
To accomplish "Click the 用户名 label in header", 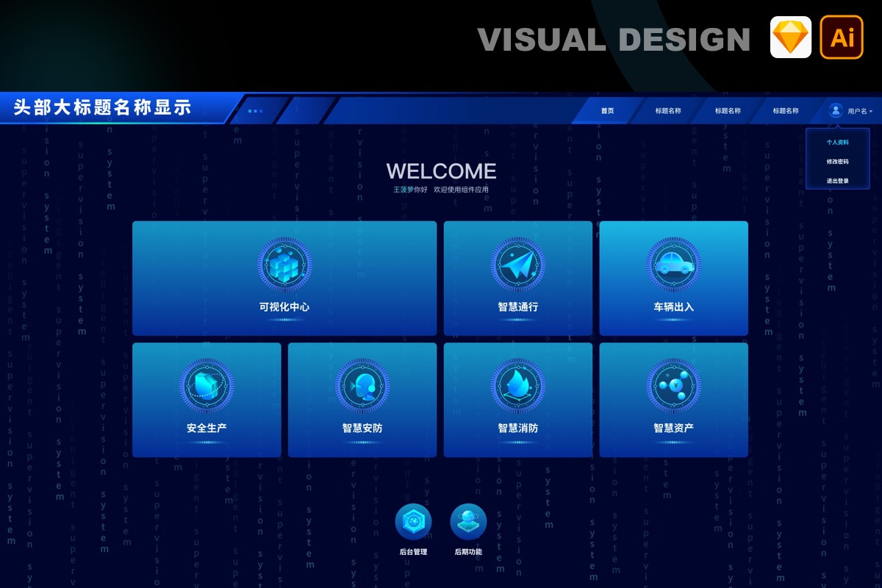I will pyautogui.click(x=857, y=112).
